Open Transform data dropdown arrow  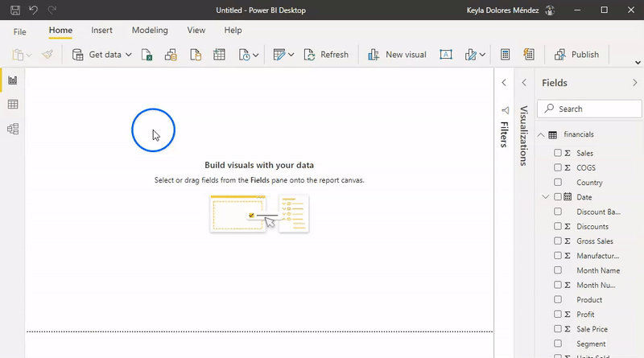[x=291, y=55]
